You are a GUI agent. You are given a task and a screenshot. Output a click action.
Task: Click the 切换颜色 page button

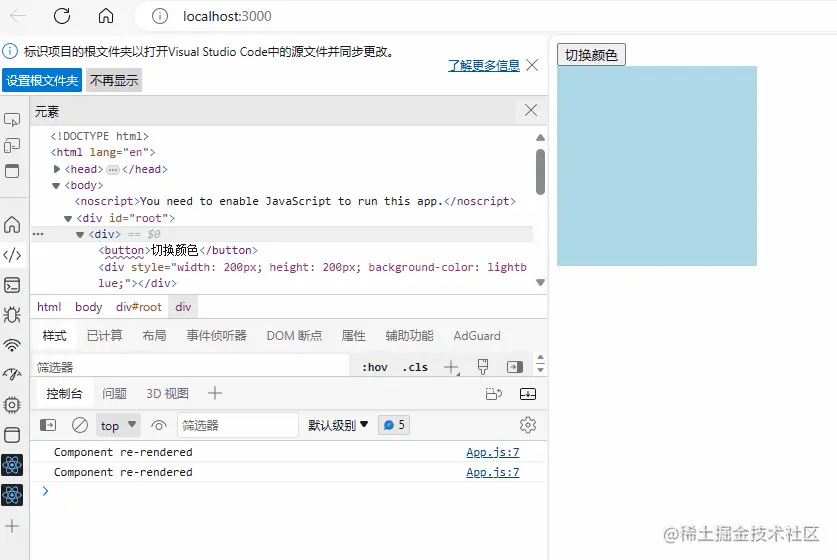pos(591,55)
